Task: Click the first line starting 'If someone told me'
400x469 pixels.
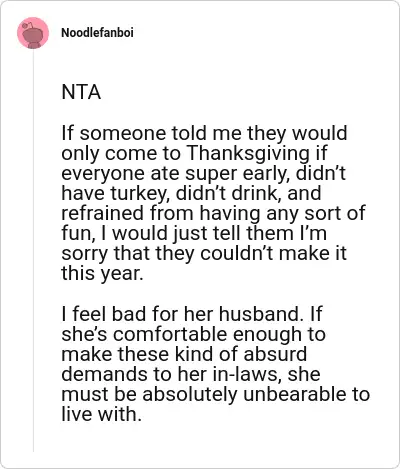Action: click(x=204, y=133)
